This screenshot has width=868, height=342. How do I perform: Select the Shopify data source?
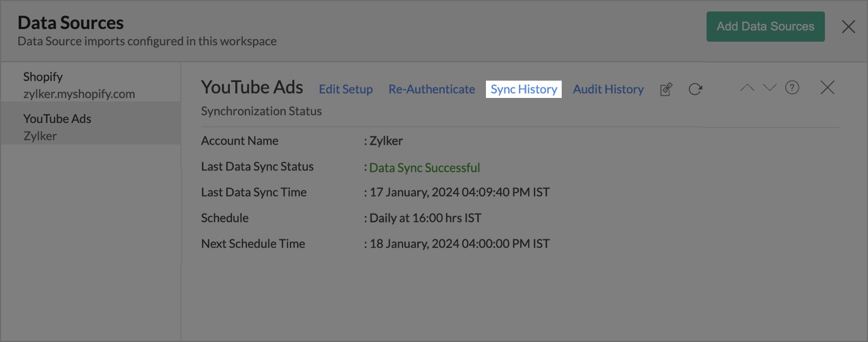coord(90,84)
